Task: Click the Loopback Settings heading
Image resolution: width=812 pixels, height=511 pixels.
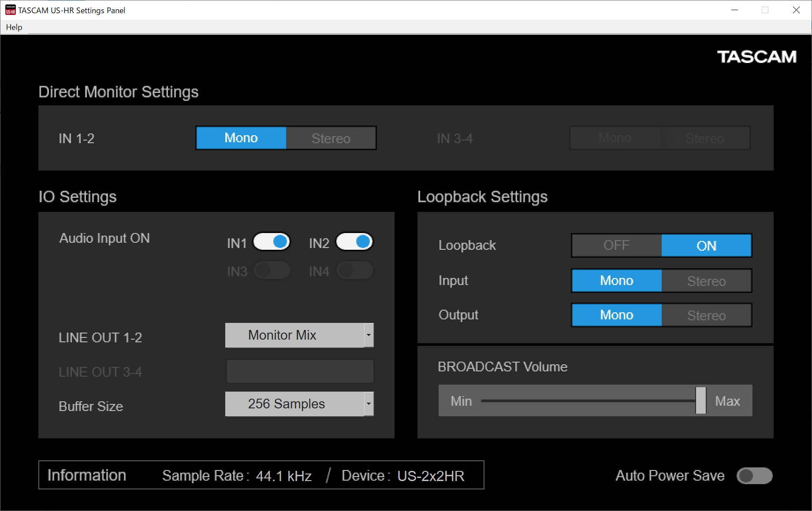Action: (482, 196)
